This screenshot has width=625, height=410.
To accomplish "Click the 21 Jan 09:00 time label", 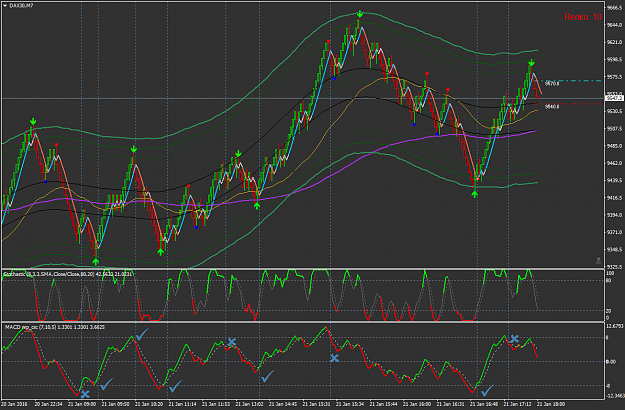I will point(82,404).
